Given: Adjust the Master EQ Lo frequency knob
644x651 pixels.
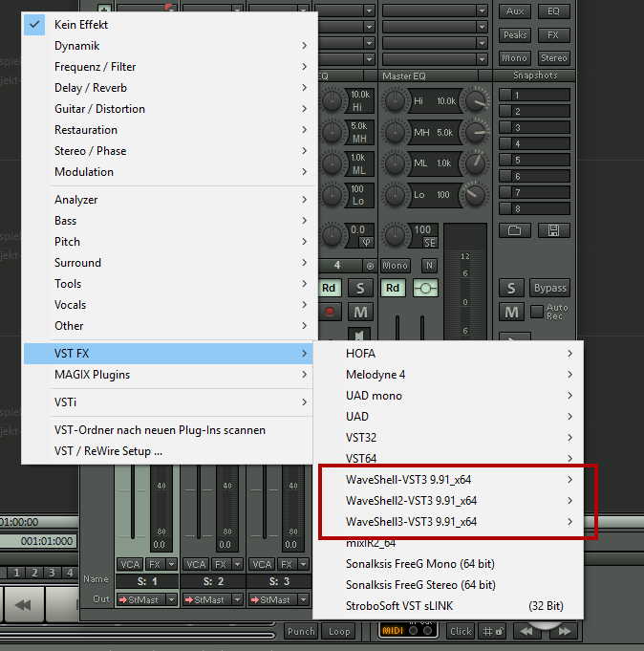Looking at the screenshot, I should tap(476, 195).
